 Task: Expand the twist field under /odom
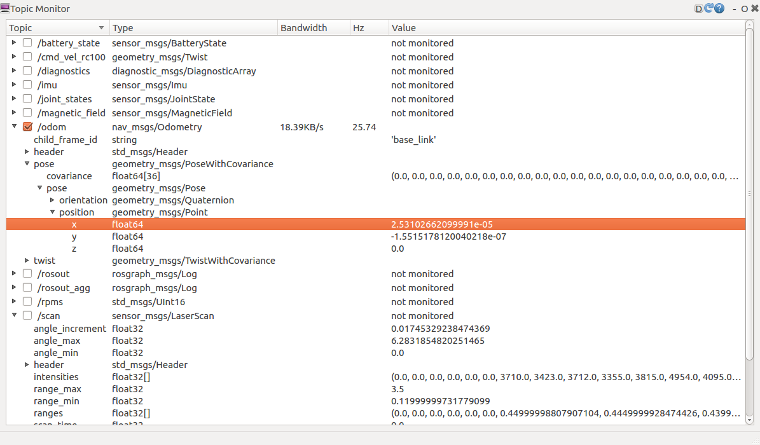(x=27, y=260)
